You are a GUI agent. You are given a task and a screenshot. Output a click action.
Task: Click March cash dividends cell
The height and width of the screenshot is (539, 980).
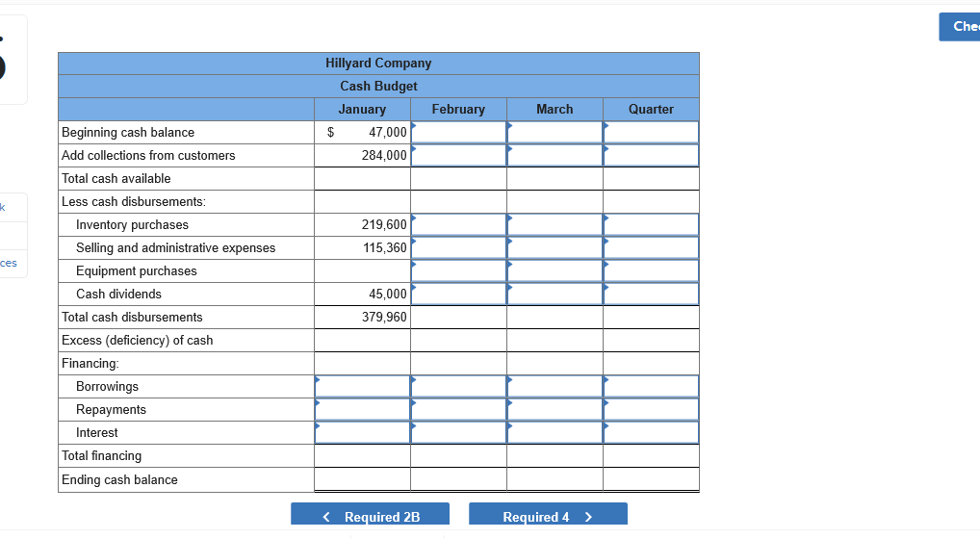[x=555, y=295]
